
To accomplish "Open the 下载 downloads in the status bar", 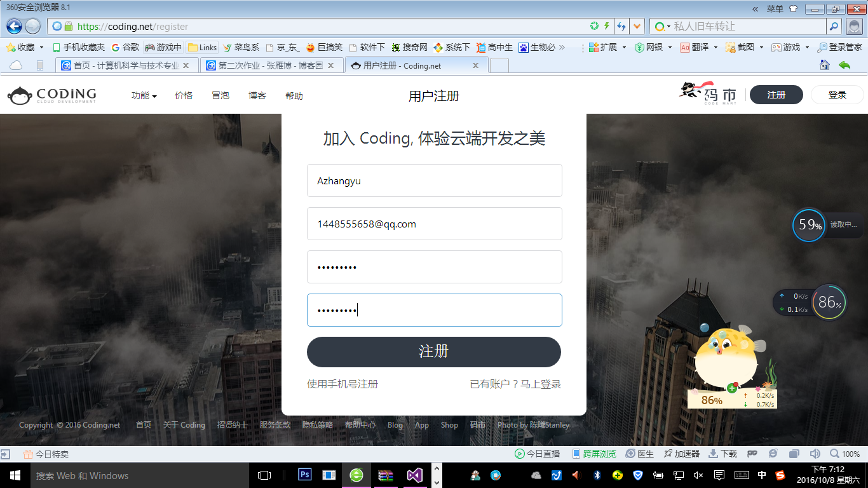I will 722,454.
